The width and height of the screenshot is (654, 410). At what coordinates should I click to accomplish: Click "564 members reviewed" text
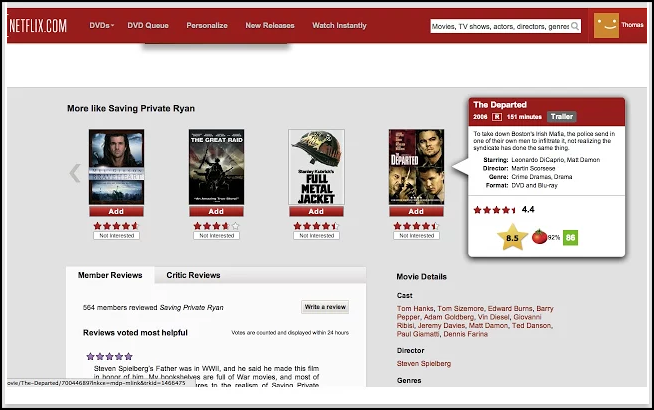[121, 308]
